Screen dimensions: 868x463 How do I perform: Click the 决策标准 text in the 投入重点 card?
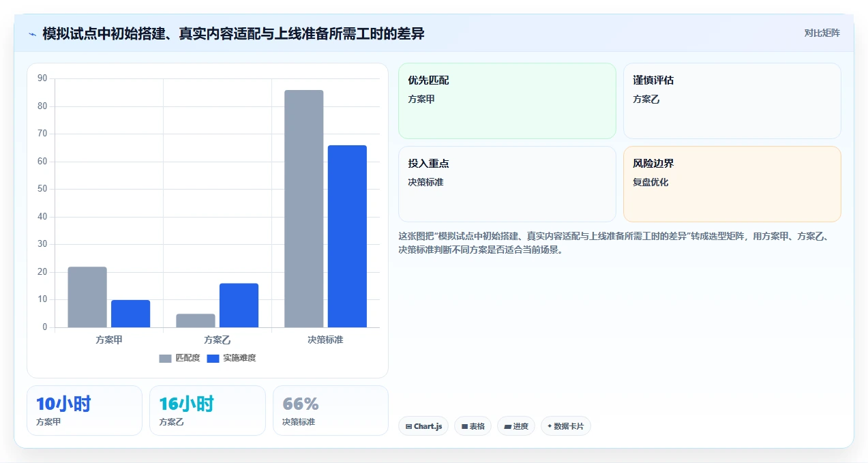pos(425,182)
